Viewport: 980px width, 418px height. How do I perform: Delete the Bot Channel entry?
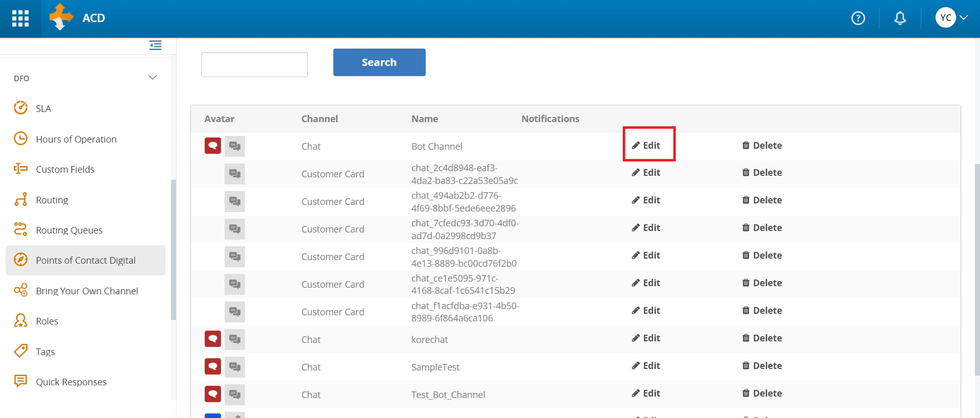[762, 146]
